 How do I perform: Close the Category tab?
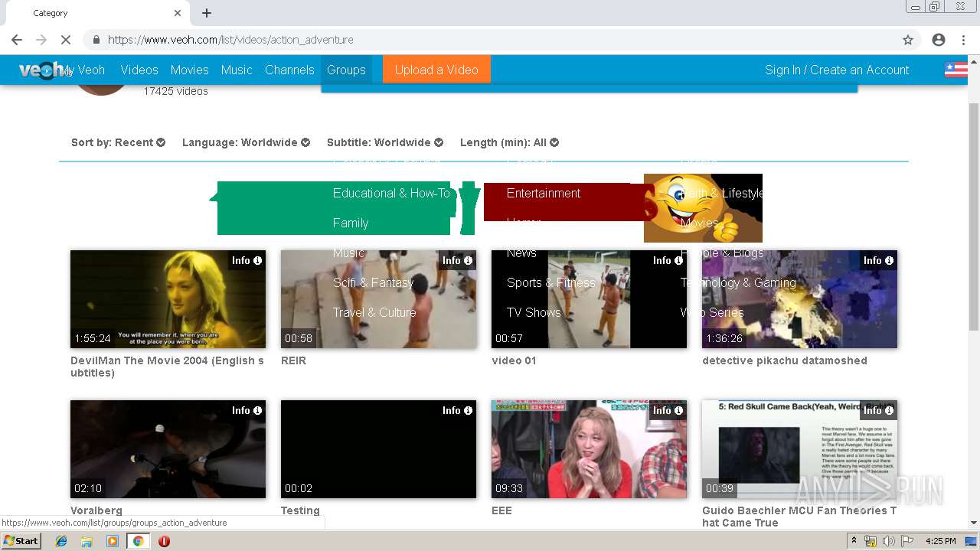(178, 13)
